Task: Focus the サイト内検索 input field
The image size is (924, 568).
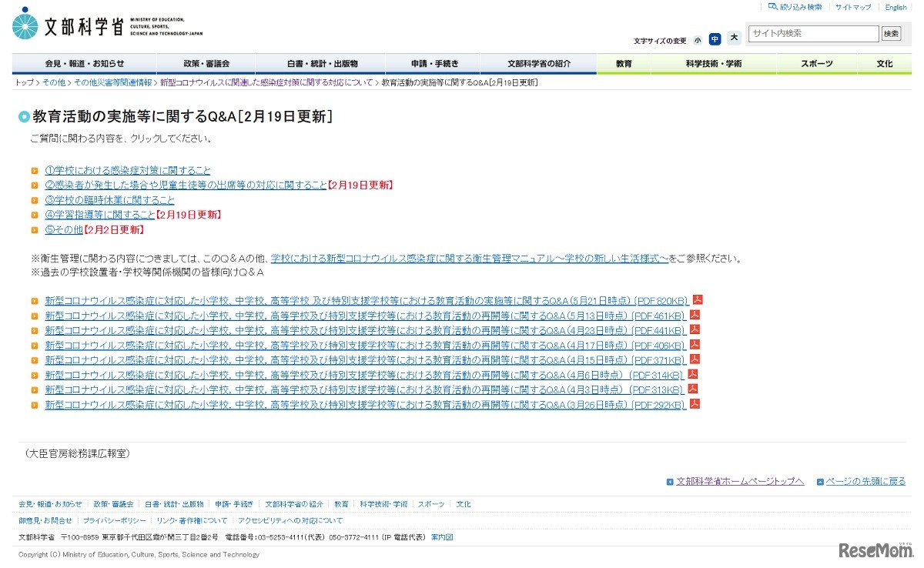Action: click(x=814, y=33)
